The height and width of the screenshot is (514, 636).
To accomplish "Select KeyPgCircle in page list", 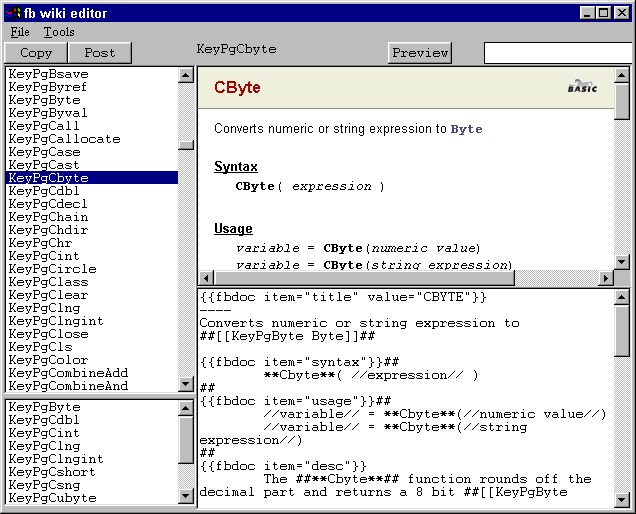I will pos(92,269).
